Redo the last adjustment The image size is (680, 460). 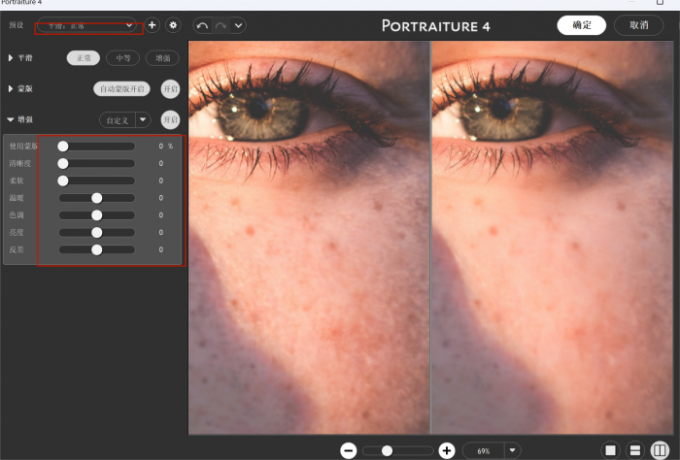221,26
